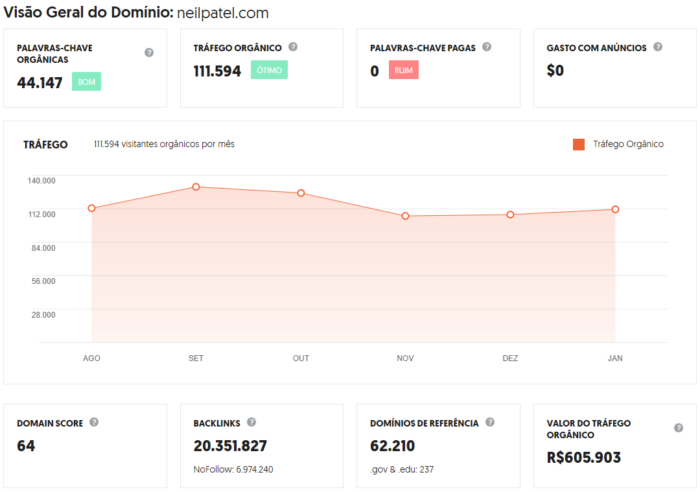
Task: Select the SET data point on chart
Action: click(x=196, y=187)
